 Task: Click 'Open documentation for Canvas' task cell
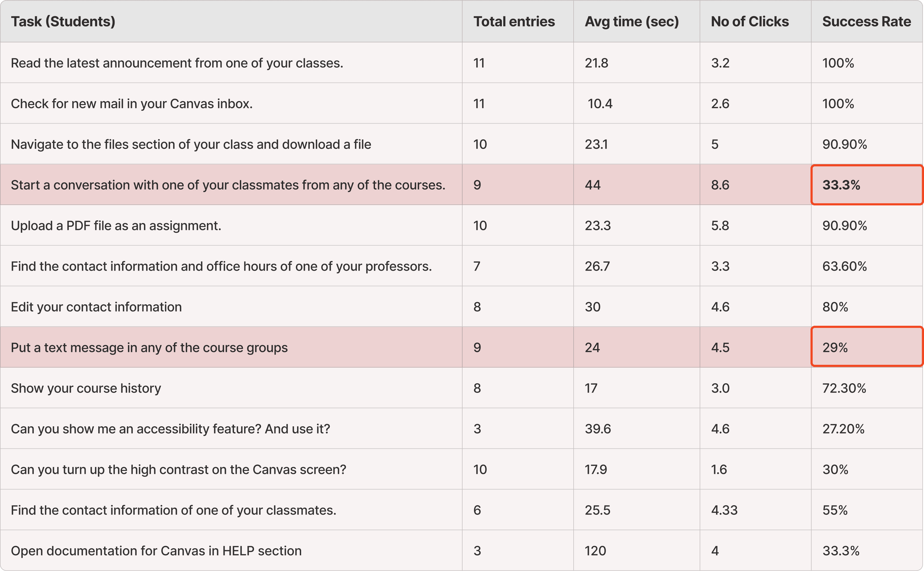click(x=156, y=551)
